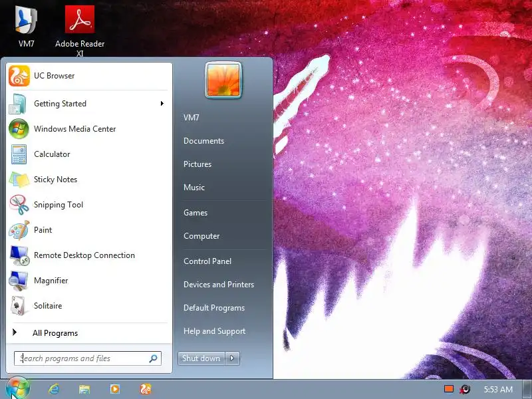Click Show desktop strip at taskbar end

527,389
